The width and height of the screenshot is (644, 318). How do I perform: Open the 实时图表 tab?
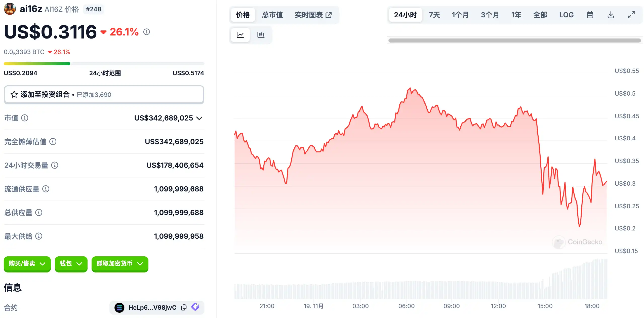[x=313, y=15]
